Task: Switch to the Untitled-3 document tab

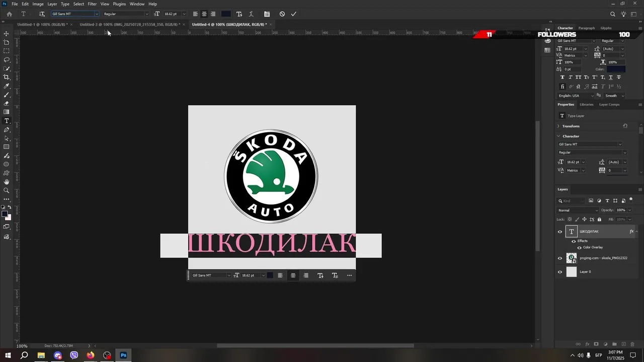Action: click(130, 25)
